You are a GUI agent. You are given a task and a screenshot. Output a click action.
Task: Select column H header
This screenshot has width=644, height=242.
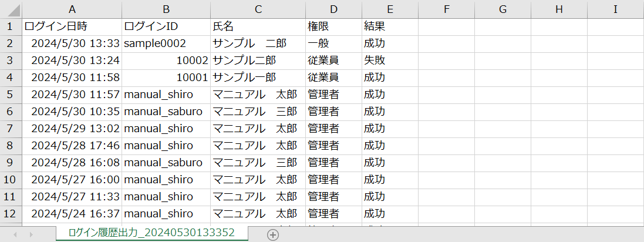click(558, 9)
